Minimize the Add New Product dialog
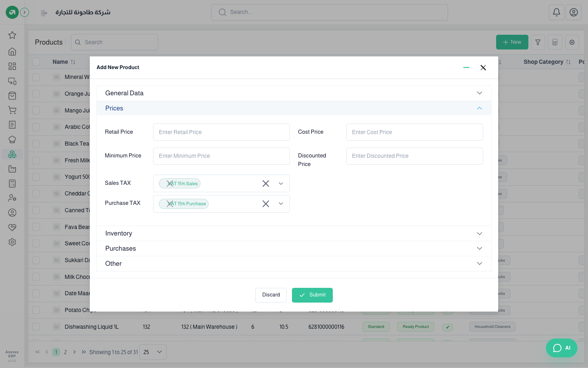Viewport: 588px width, 368px height. [466, 67]
